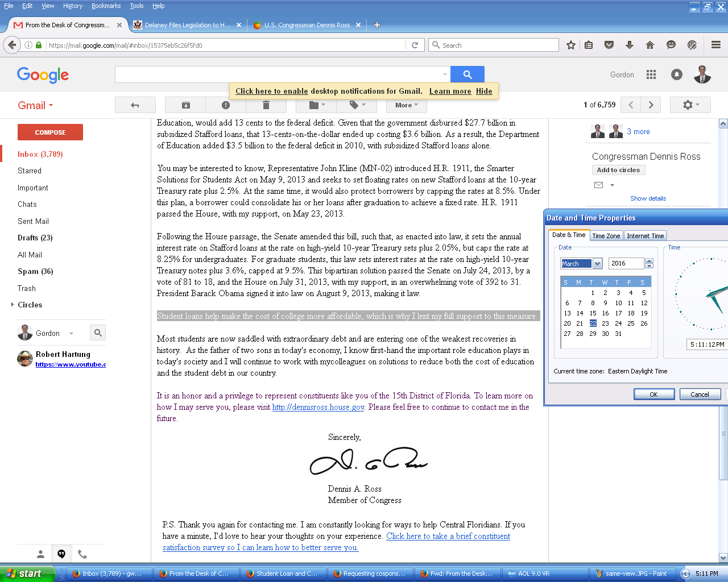728x582 pixels.
Task: Open the Google account profile picture
Action: tap(702, 74)
